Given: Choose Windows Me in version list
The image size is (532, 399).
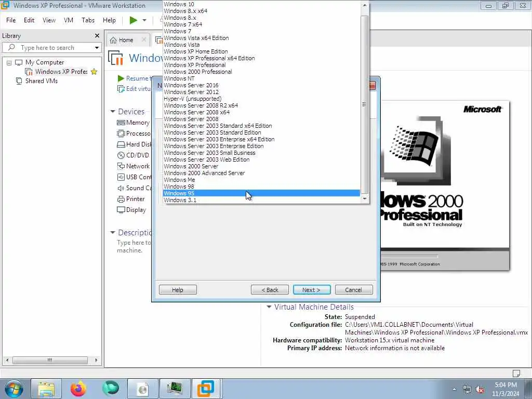Looking at the screenshot, I should (x=261, y=180).
